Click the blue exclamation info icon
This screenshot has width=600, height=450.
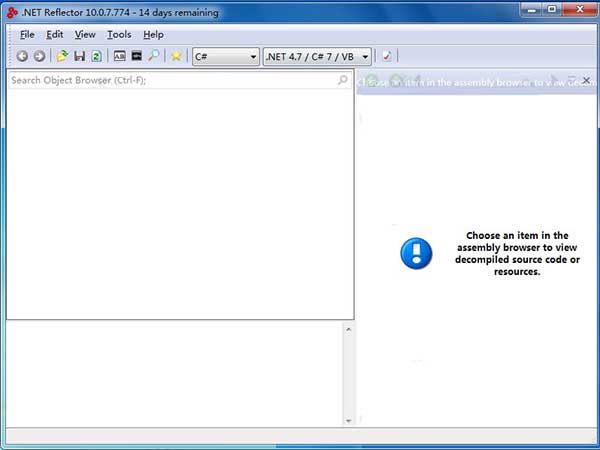point(416,253)
